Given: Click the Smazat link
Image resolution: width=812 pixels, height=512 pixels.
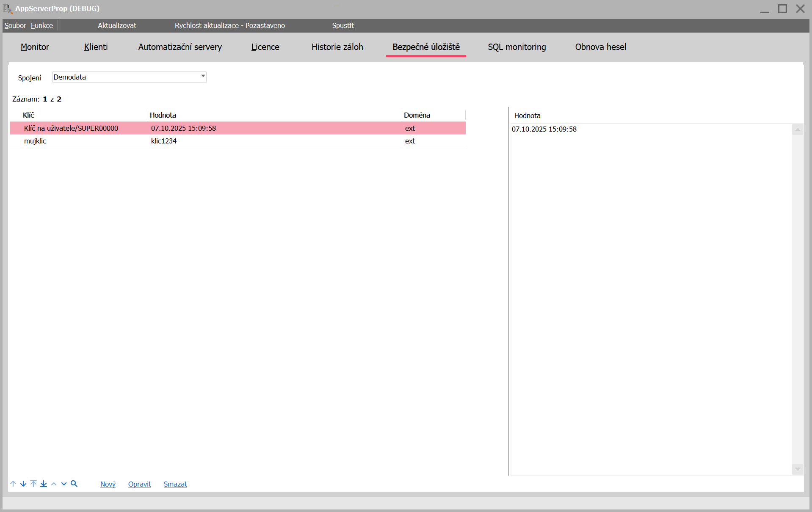Looking at the screenshot, I should [175, 484].
